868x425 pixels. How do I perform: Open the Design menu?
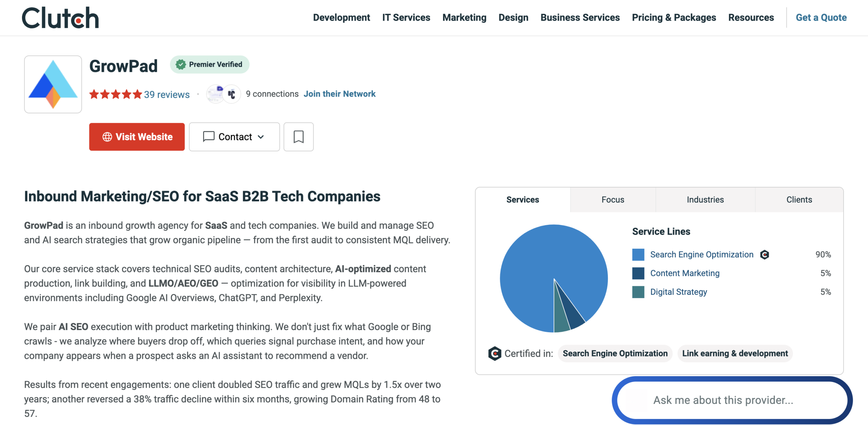coord(513,18)
